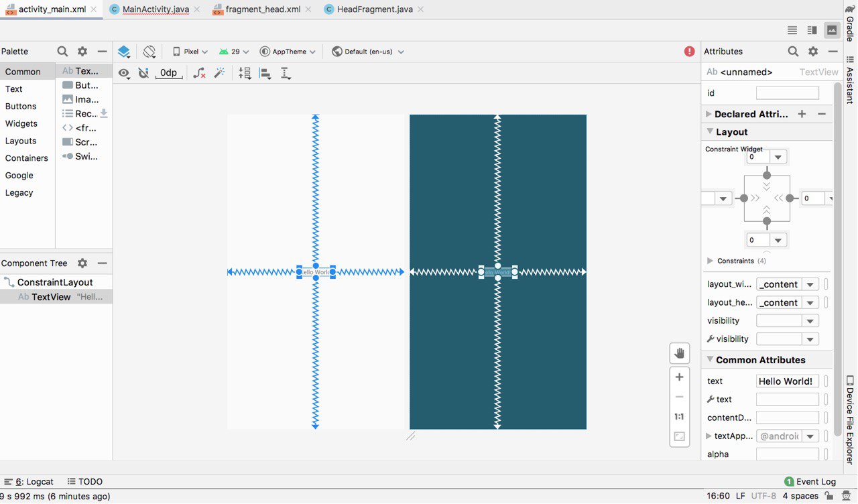Click text field Hello World!
This screenshot has height=504, width=858.
(x=788, y=381)
